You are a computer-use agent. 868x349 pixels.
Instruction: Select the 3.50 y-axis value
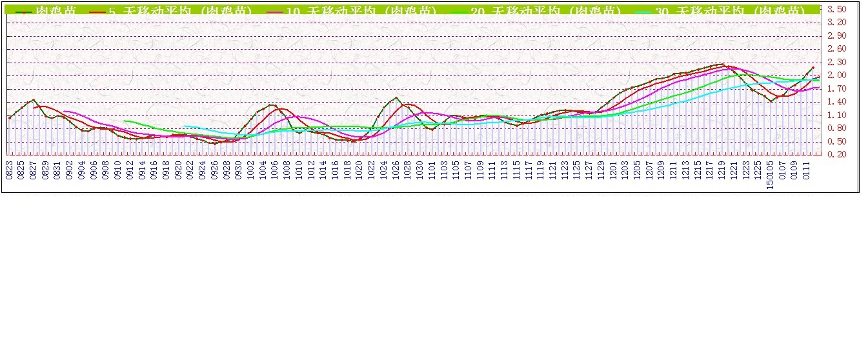click(x=836, y=9)
